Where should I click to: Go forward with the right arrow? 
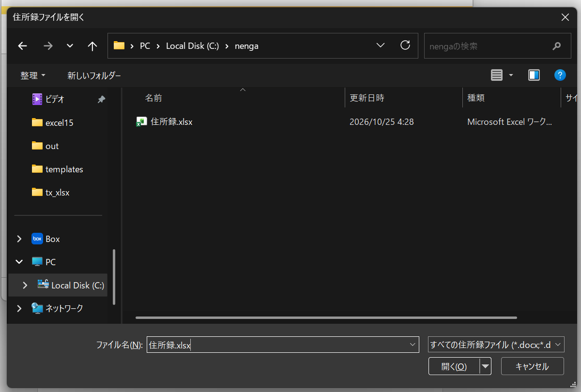(48, 46)
